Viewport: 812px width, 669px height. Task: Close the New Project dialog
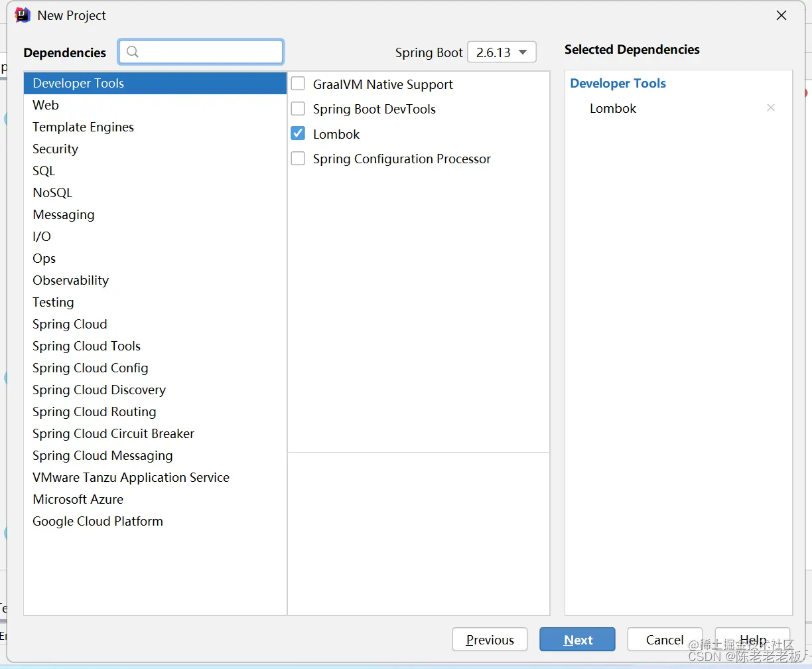(781, 15)
